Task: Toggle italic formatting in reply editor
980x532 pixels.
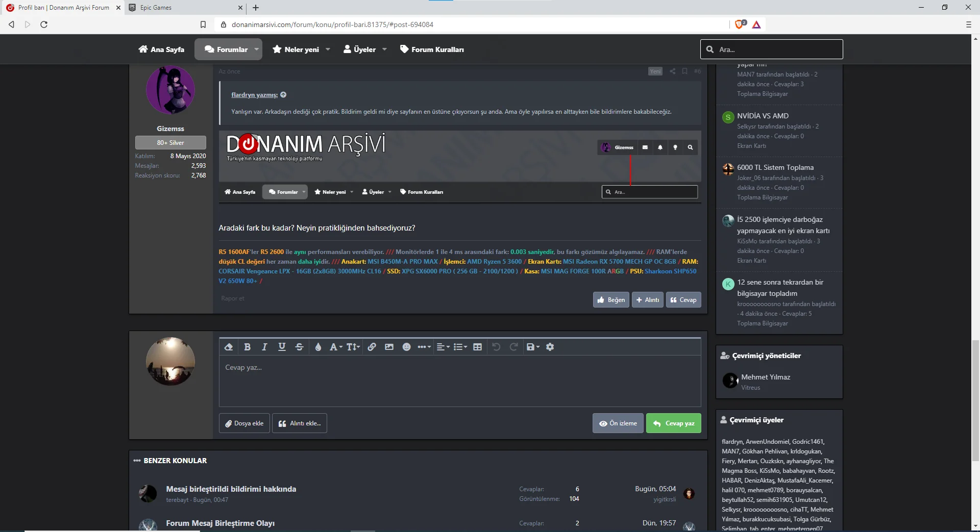Action: pos(264,347)
